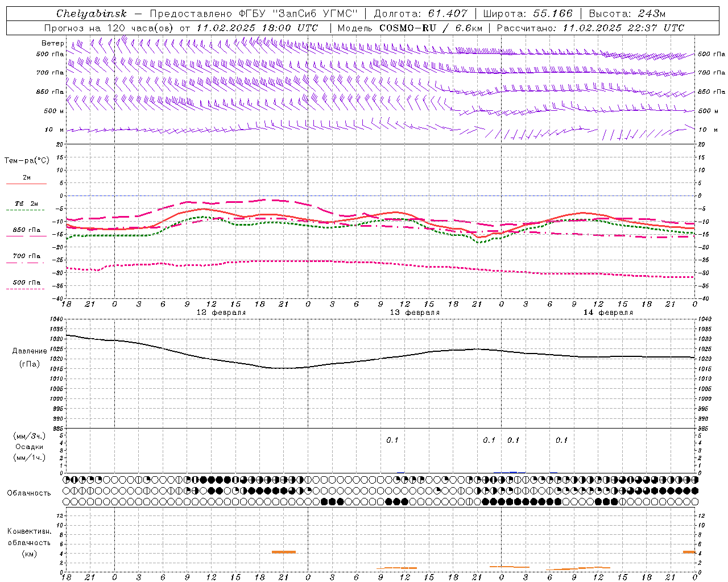Click the "Td 2м" dew point legend entry
The height and width of the screenshot is (582, 728).
[x=27, y=203]
